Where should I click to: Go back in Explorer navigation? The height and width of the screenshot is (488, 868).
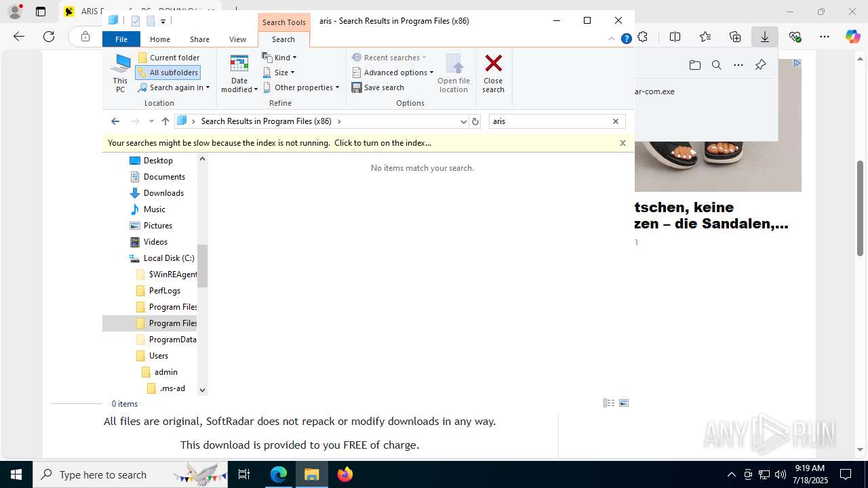(115, 121)
